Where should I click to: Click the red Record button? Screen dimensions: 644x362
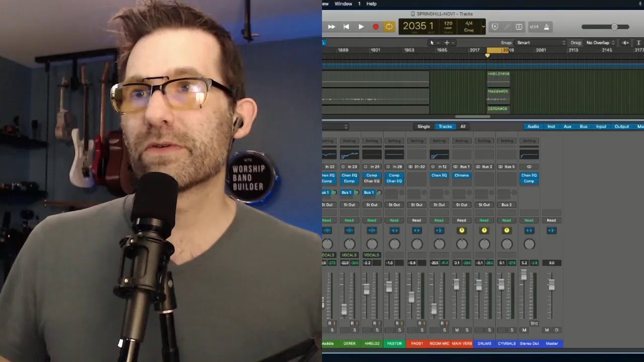375,27
